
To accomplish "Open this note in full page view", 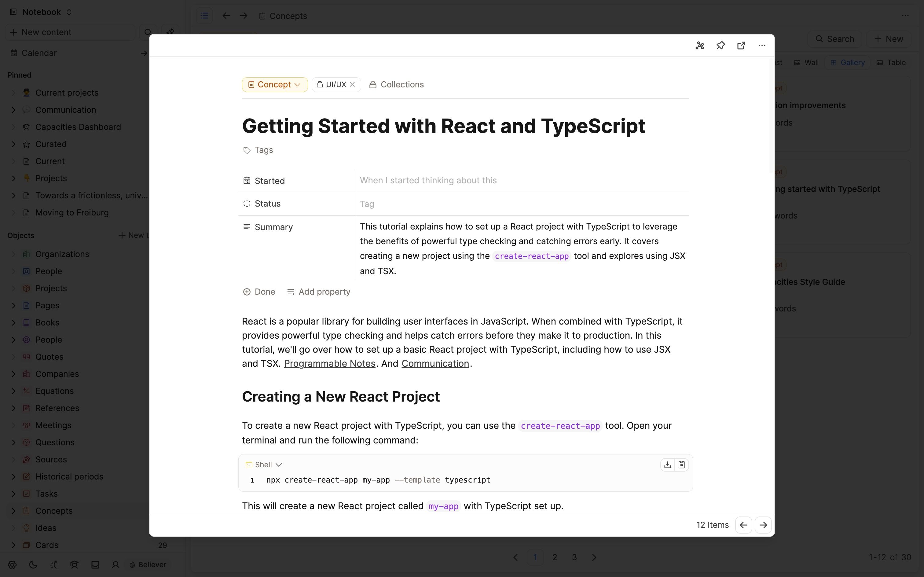I will [x=741, y=46].
